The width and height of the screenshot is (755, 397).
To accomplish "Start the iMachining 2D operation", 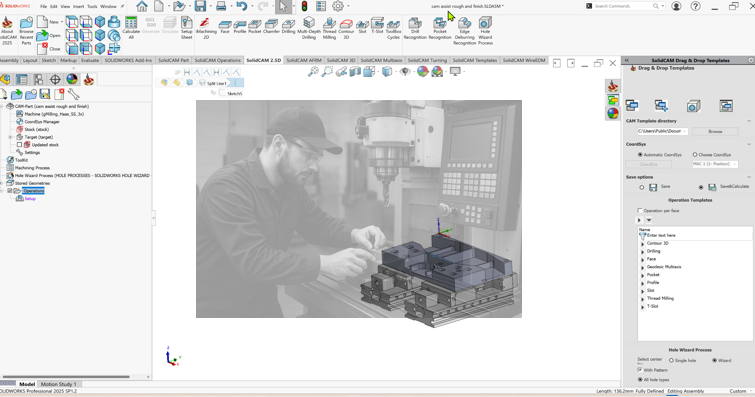I will pyautogui.click(x=206, y=28).
